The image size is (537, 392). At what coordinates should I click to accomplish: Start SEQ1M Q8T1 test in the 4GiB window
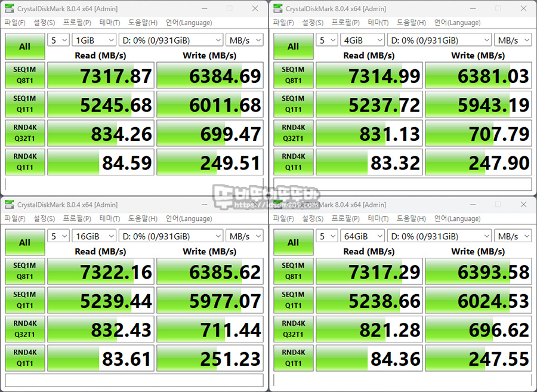294,75
